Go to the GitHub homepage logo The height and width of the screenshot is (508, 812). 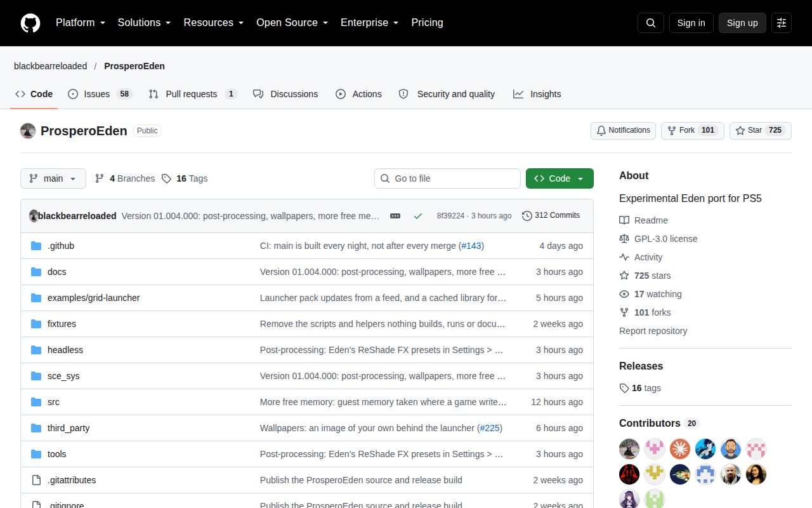pyautogui.click(x=30, y=23)
